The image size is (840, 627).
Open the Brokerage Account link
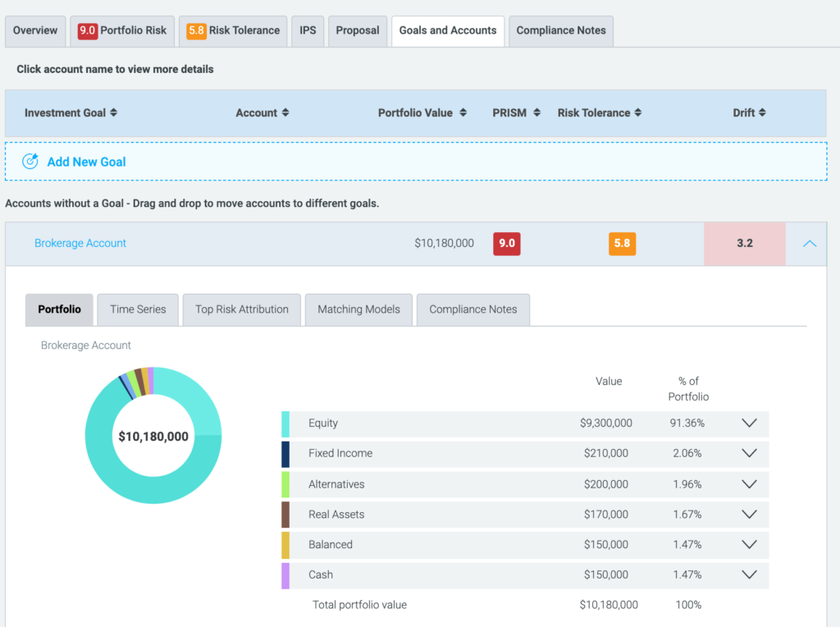pyautogui.click(x=80, y=243)
